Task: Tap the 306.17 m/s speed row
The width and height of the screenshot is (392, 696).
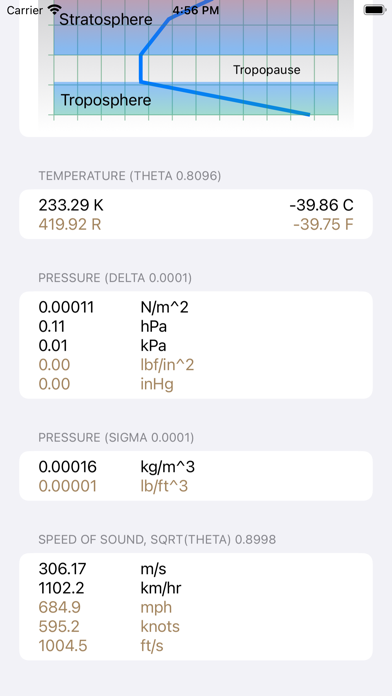Action: pos(196,569)
